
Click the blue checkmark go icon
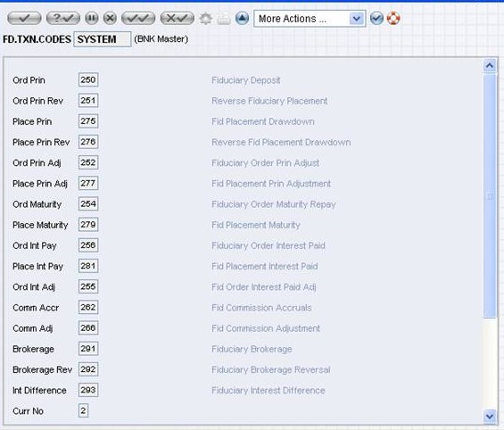pyautogui.click(x=376, y=19)
